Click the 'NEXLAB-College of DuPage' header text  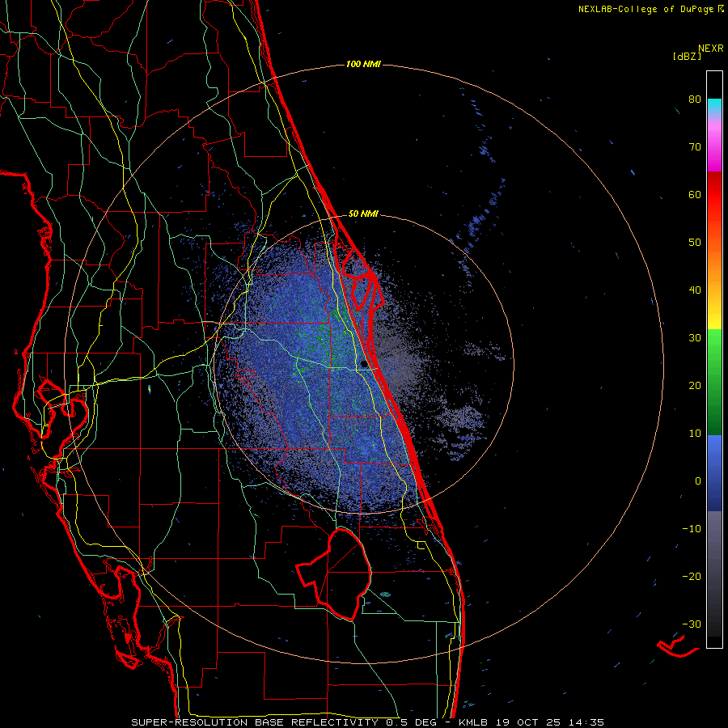tap(645, 9)
